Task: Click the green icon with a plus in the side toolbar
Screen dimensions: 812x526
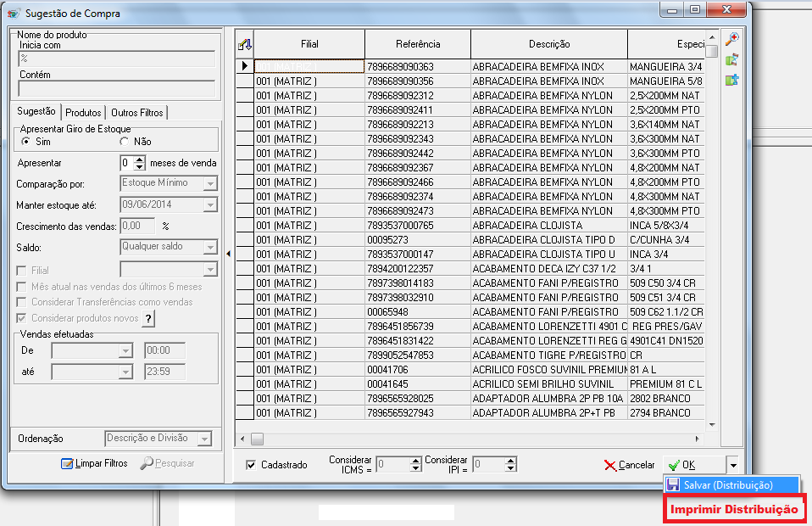Action: click(731, 81)
